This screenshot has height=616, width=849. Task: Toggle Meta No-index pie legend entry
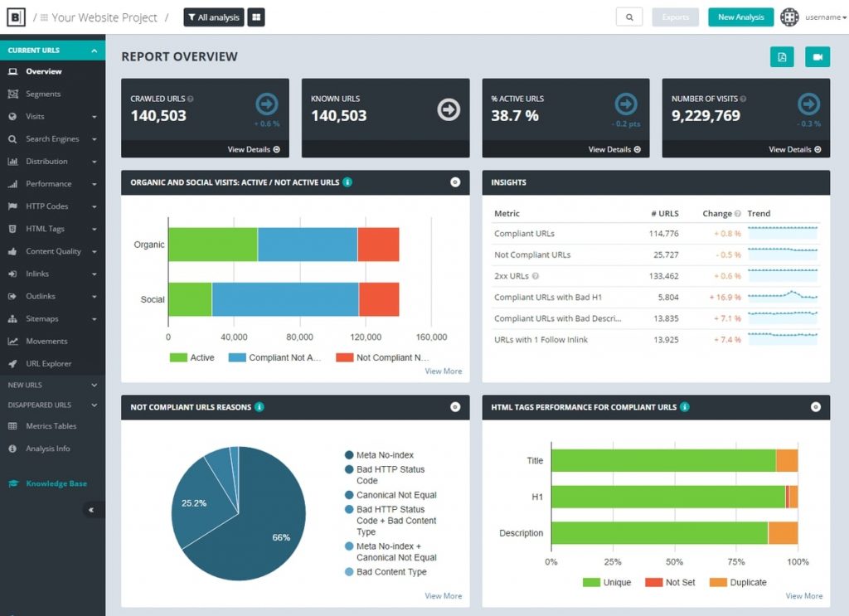(380, 455)
